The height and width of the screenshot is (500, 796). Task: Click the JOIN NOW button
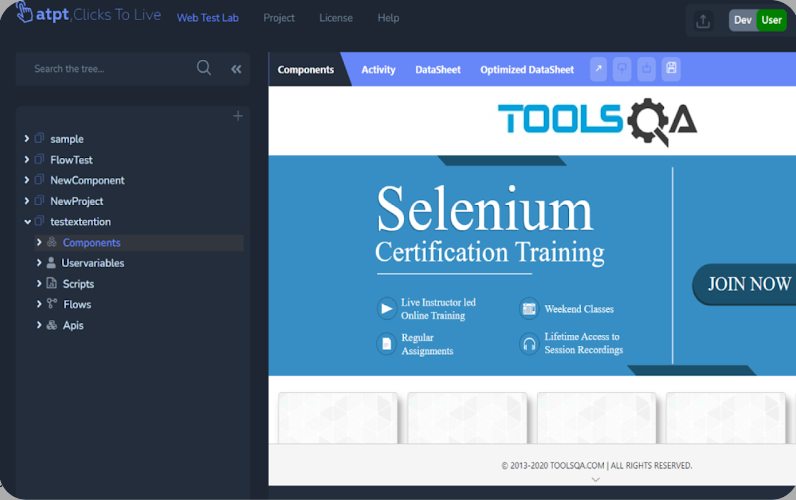(x=744, y=284)
